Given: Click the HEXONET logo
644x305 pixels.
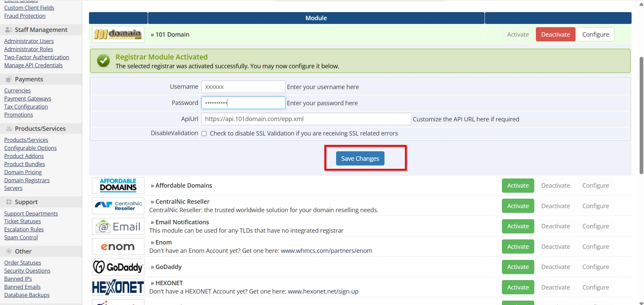Looking at the screenshot, I should pos(118,287).
